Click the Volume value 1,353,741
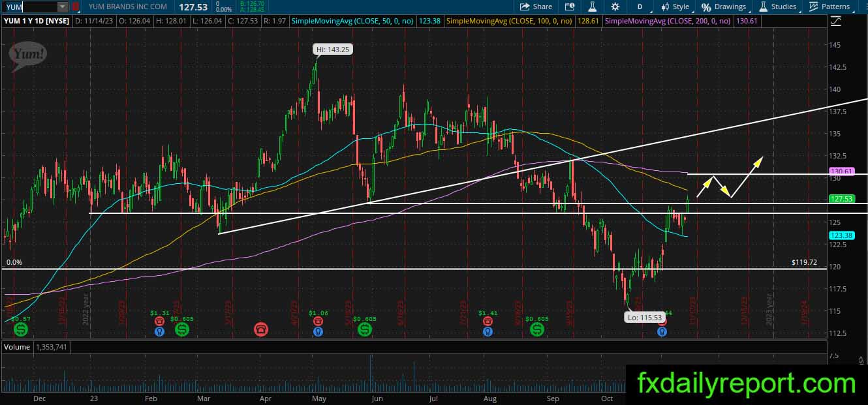 tap(52, 347)
